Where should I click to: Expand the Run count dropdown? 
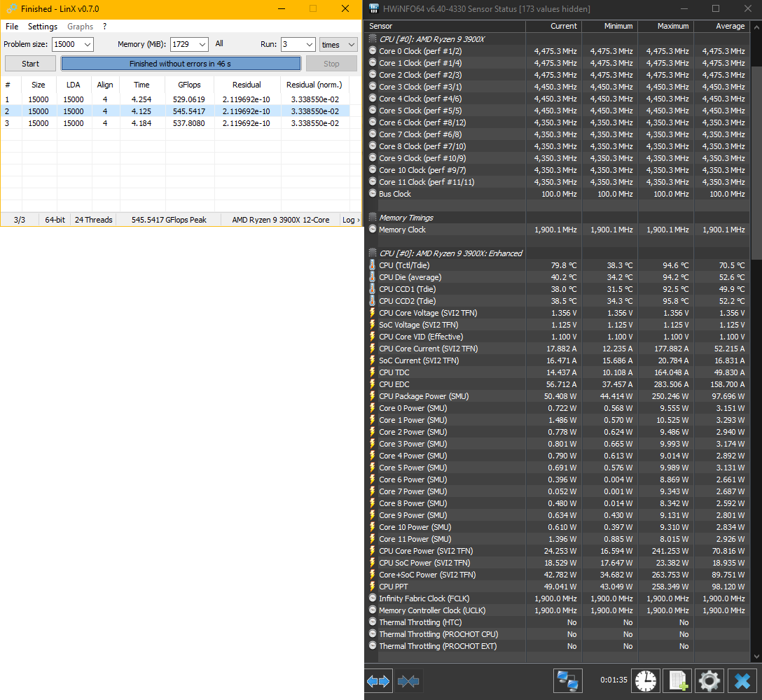(310, 44)
